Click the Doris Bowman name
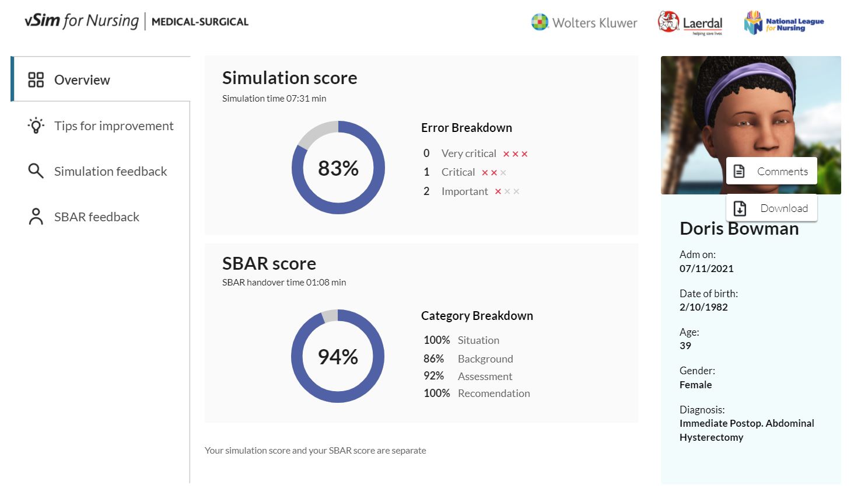This screenshot has width=868, height=498. pos(739,228)
